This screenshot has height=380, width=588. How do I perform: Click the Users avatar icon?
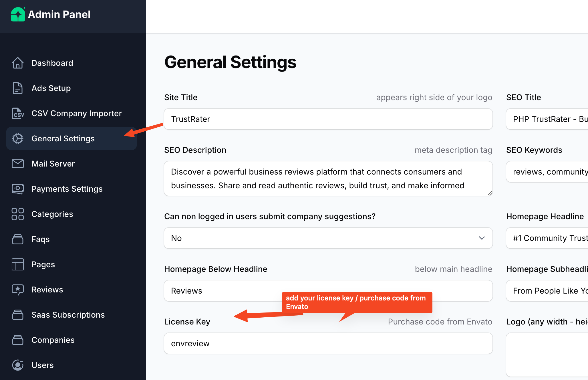coord(18,365)
